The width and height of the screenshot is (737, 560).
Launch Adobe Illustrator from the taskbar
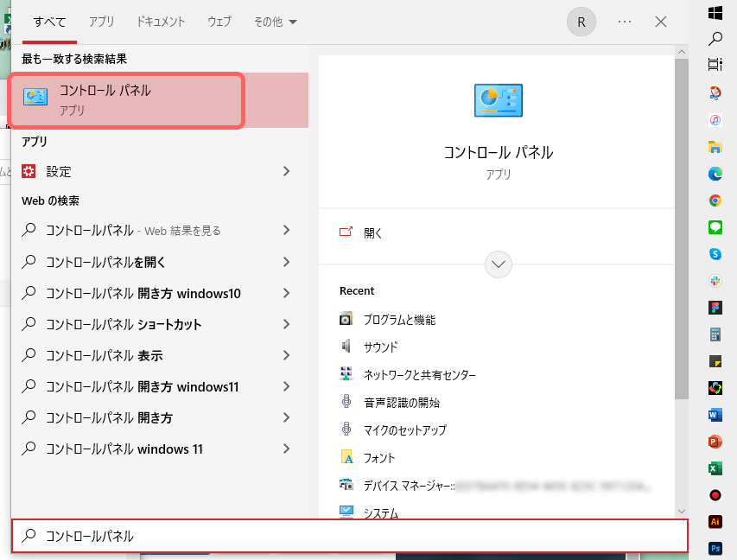point(715,522)
